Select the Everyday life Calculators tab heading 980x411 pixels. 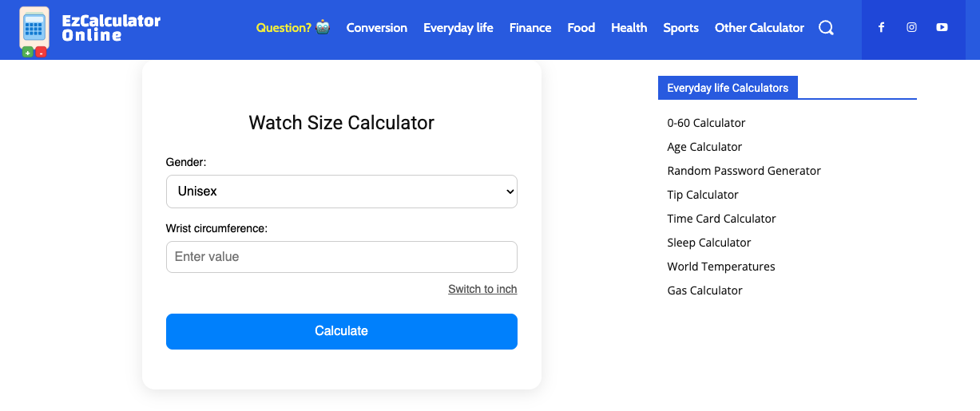(x=728, y=88)
